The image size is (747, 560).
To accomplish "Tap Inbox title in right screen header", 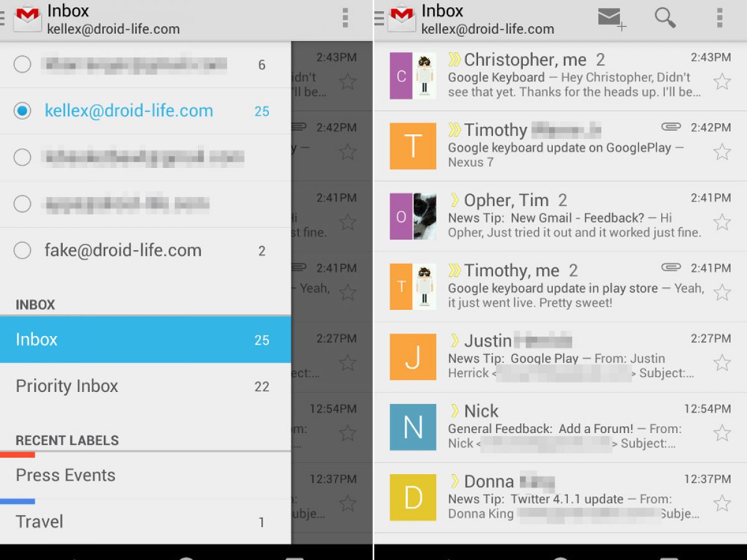I will [443, 11].
